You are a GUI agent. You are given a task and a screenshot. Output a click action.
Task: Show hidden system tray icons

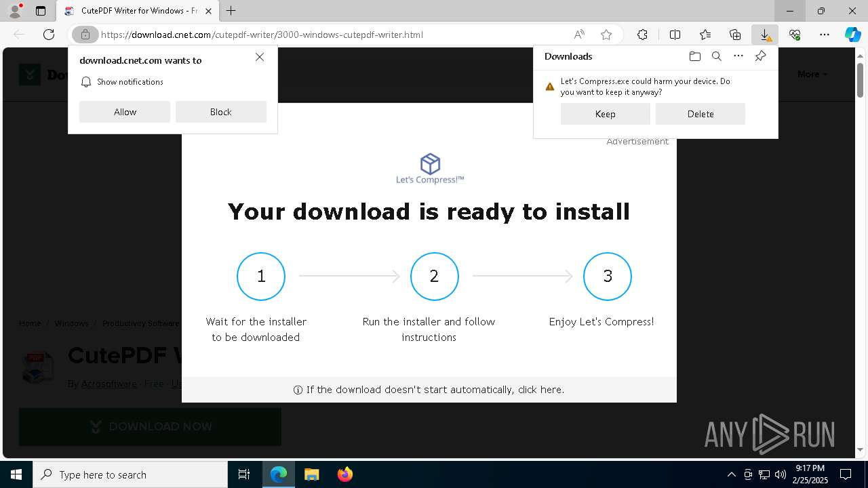click(731, 474)
